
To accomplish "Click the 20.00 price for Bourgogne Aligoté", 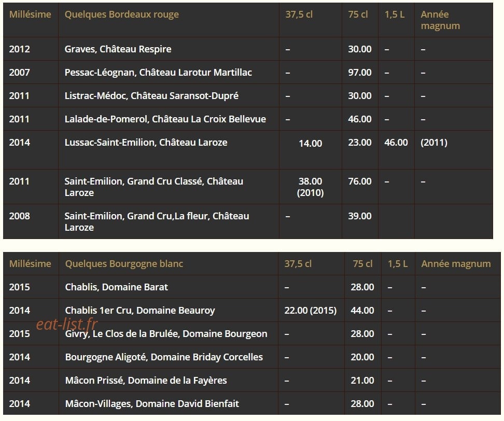I will click(x=362, y=357).
